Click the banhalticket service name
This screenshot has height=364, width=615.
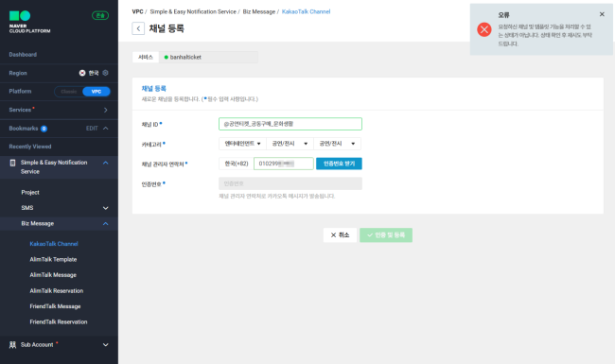point(185,58)
